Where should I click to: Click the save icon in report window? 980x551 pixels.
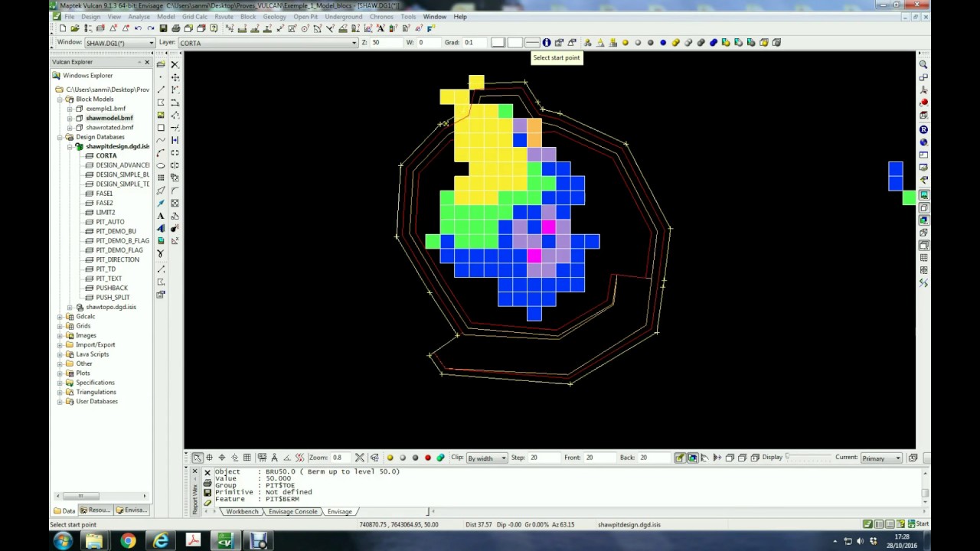tap(207, 492)
